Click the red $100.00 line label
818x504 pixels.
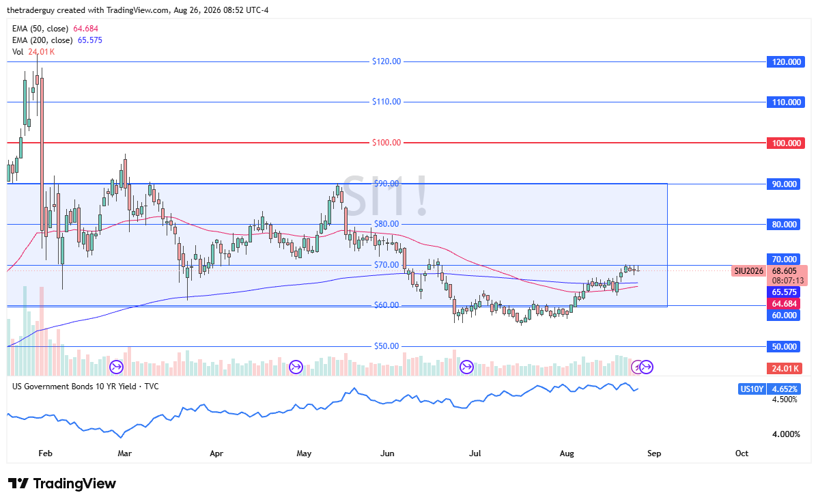[386, 143]
